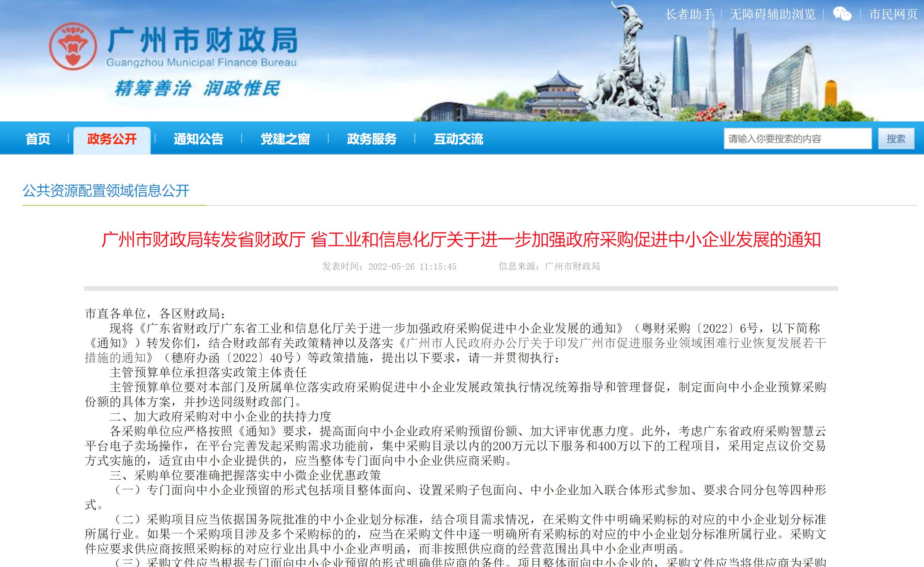Viewport: 924px width, 567px height.
Task: Click 公共资源配置领域信息公开 section heading
Action: click(106, 191)
